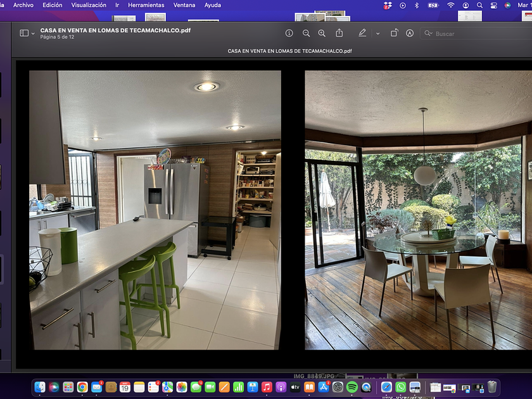Viewport: 532px width, 399px height.
Task: Click the Now Playing menu bar icon
Action: coord(403,5)
